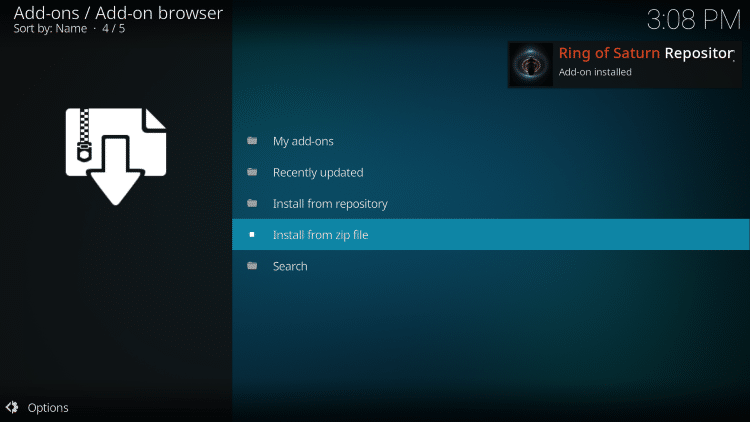This screenshot has height=422, width=750.
Task: Choose Install from repository
Action: (x=330, y=204)
